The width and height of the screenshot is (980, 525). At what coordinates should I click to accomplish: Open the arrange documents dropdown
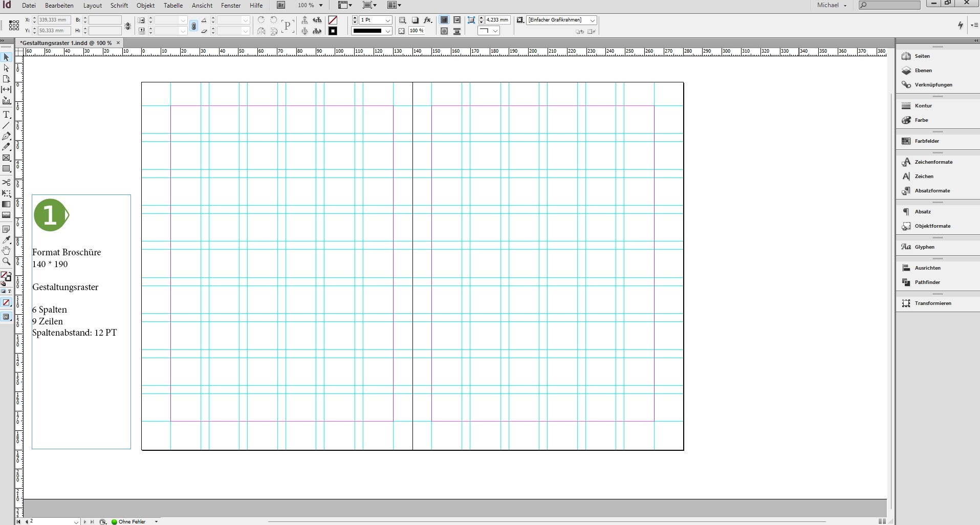[394, 5]
